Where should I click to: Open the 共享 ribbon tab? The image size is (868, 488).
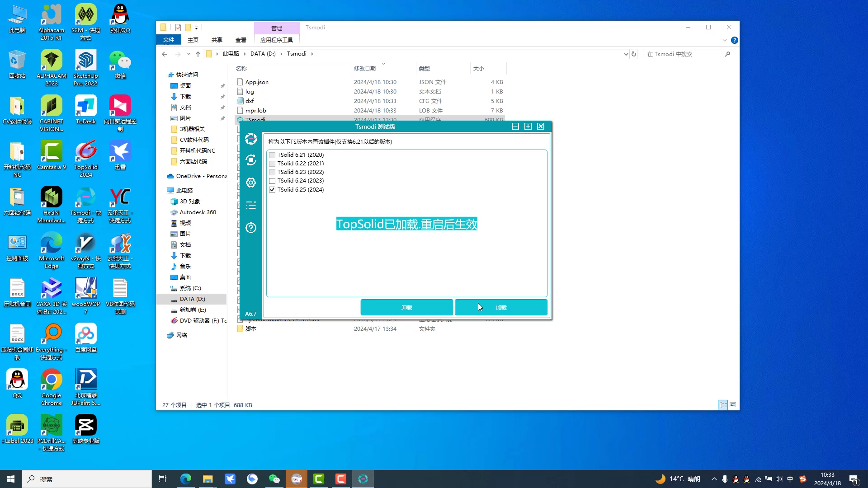217,40
